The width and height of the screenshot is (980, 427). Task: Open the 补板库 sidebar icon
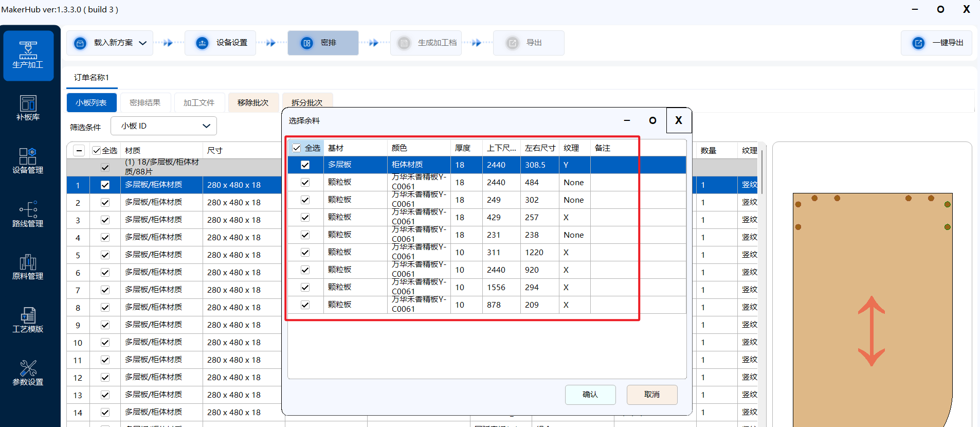click(28, 108)
